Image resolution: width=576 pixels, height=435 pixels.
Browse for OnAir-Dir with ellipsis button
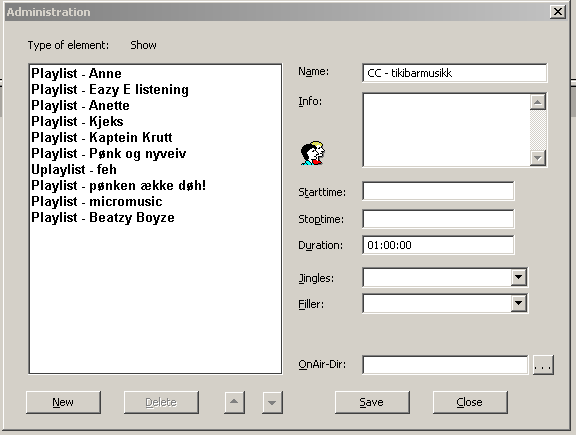point(543,365)
